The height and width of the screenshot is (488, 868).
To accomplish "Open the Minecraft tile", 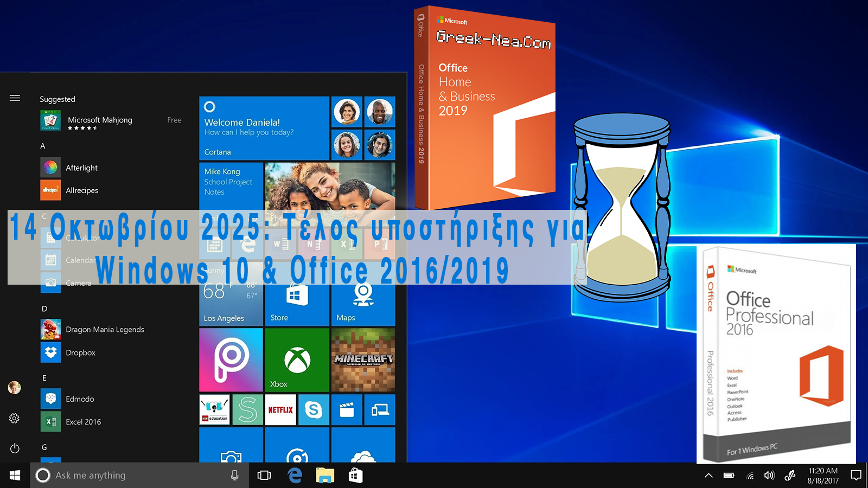I will (x=363, y=360).
